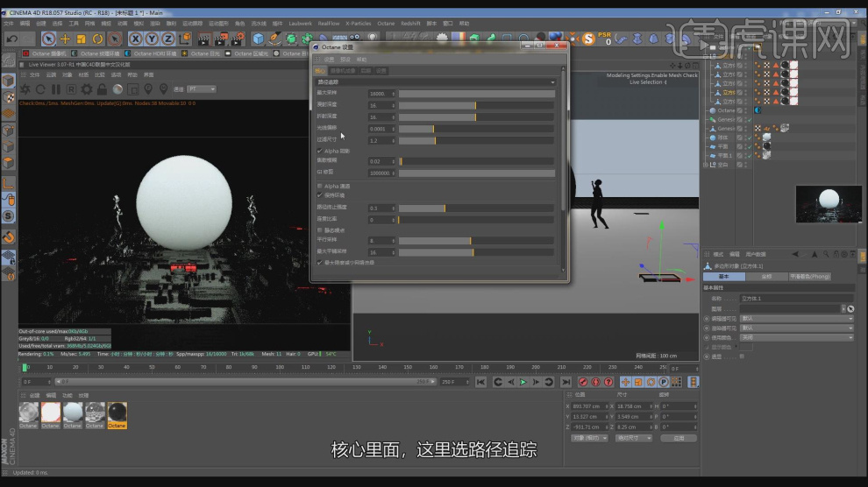
Task: Toggle the 保持环境 checkbox
Action: tap(319, 195)
